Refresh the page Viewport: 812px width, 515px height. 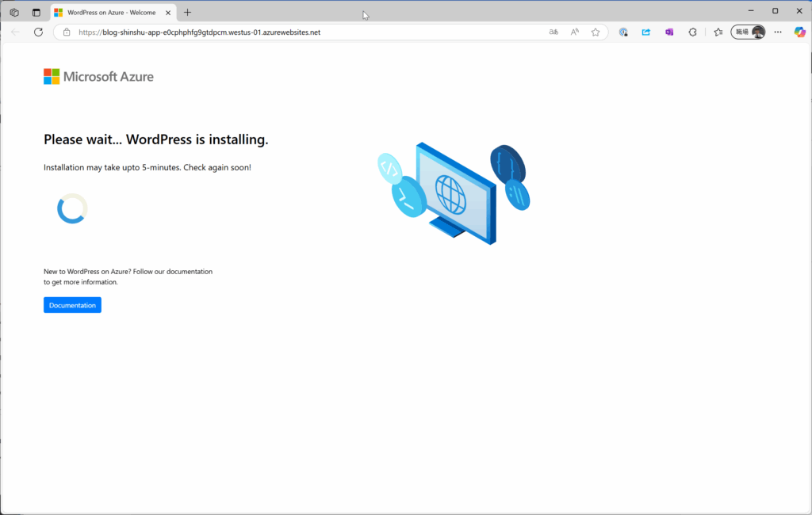(x=38, y=32)
